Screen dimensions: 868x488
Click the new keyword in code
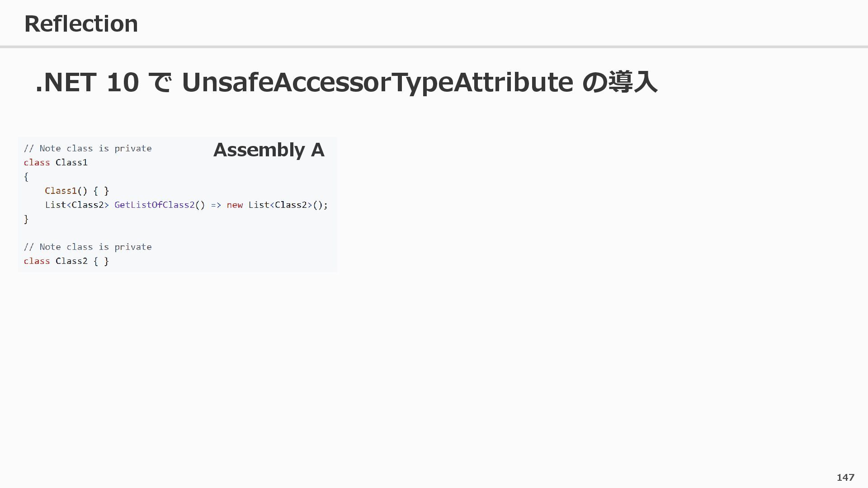click(235, 205)
